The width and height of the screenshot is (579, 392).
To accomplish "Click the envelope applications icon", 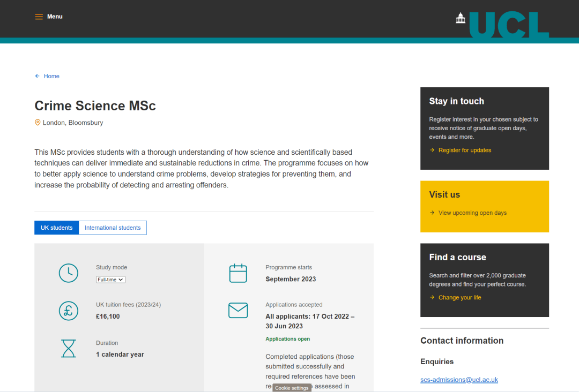I will tap(238, 311).
